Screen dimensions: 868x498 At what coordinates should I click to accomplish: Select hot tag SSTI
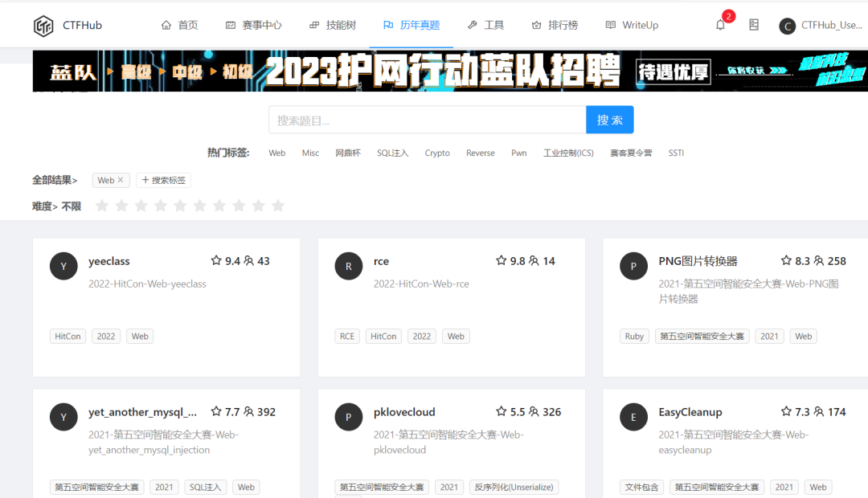[676, 153]
